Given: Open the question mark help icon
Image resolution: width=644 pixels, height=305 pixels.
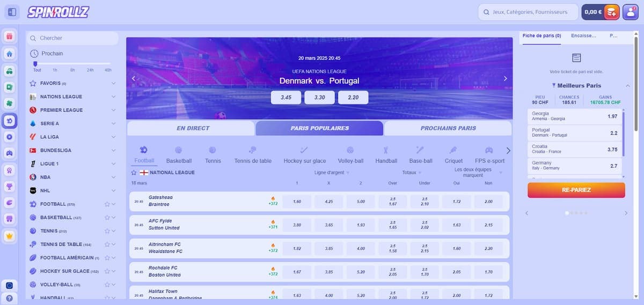Looking at the screenshot, I should (9, 298).
